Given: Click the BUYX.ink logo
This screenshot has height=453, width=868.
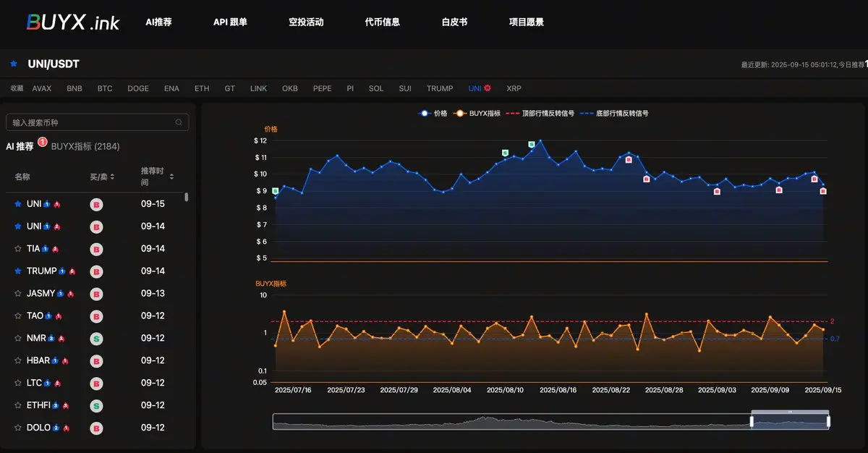Looking at the screenshot, I should (x=73, y=22).
